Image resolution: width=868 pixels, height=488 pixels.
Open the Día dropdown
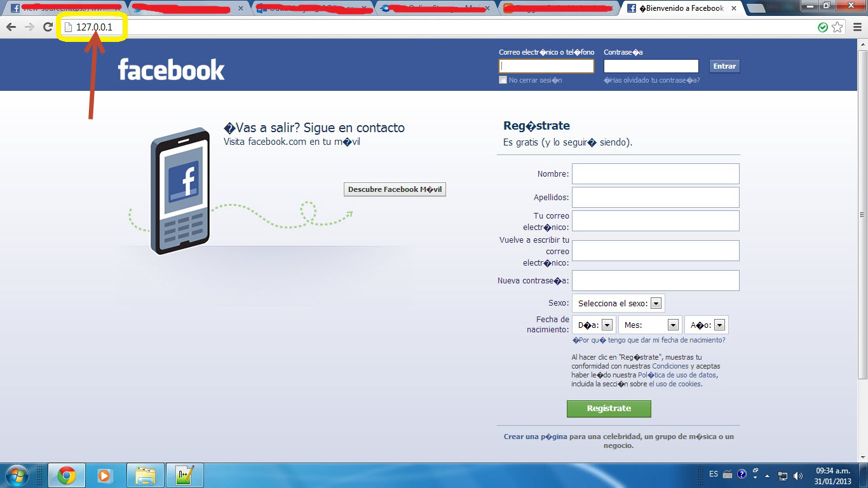tap(593, 325)
